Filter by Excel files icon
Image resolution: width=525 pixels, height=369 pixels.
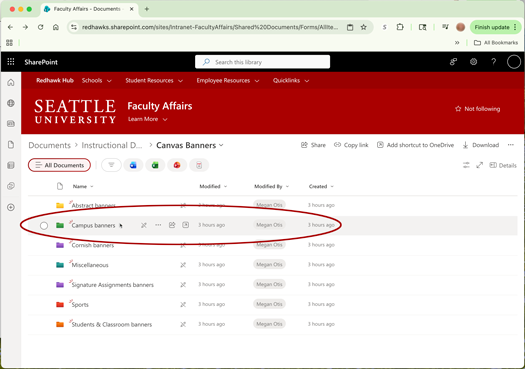click(x=155, y=165)
